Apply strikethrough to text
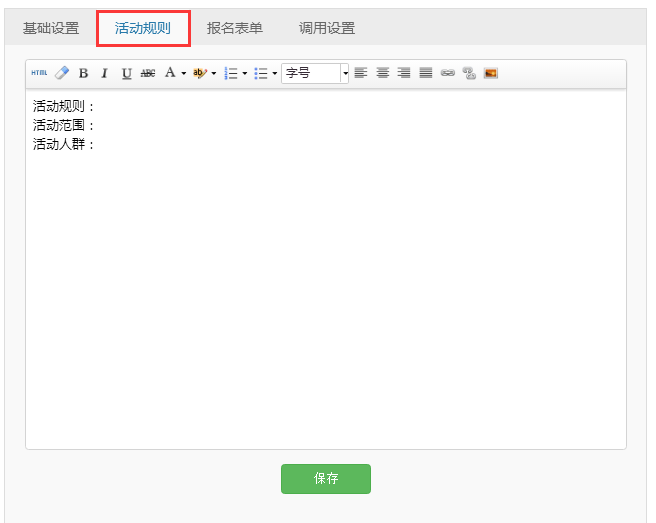Image resolution: width=656 pixels, height=523 pixels. (148, 73)
